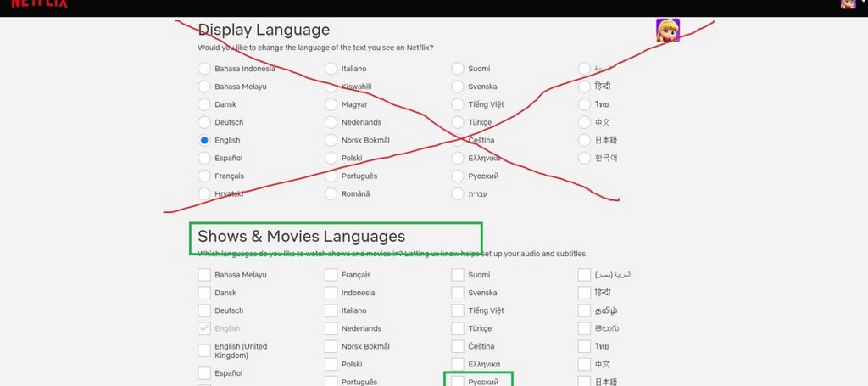868x386 pixels.
Task: Select Nederlands display language radio
Action: pos(331,122)
